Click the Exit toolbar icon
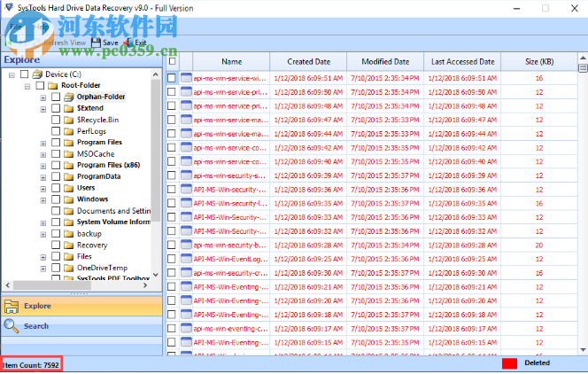Image resolution: width=588 pixels, height=374 pixels. [x=128, y=43]
